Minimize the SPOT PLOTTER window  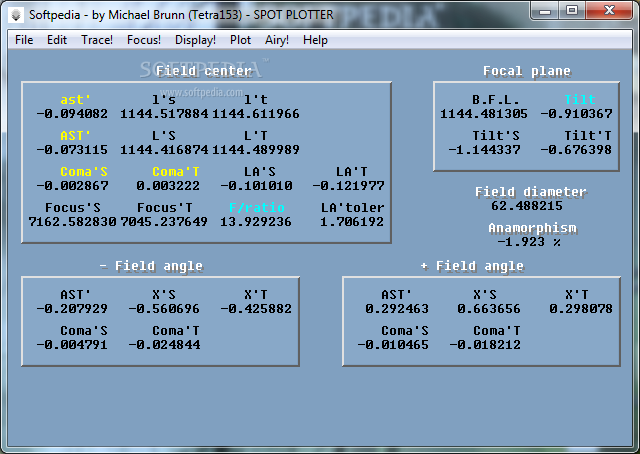click(545, 11)
